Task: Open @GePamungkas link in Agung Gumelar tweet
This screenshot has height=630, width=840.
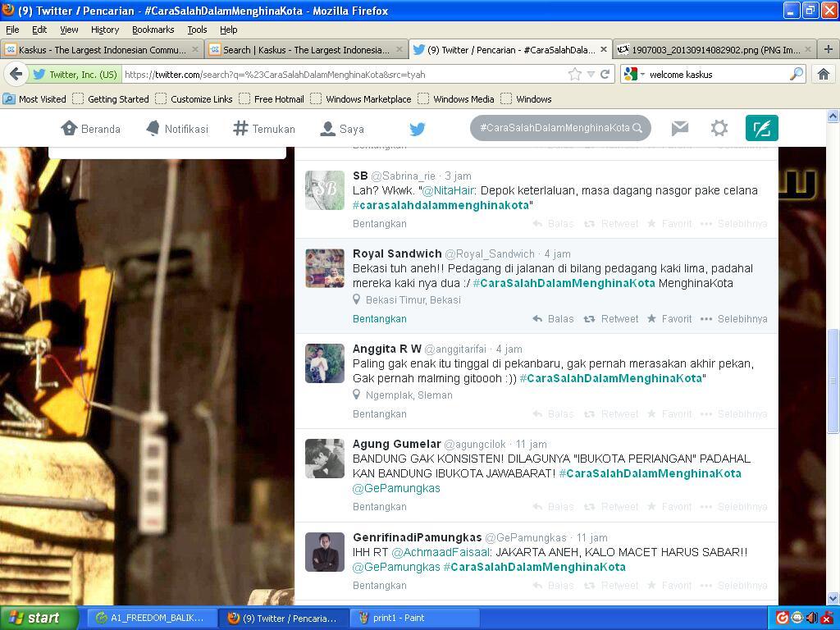Action: point(396,488)
